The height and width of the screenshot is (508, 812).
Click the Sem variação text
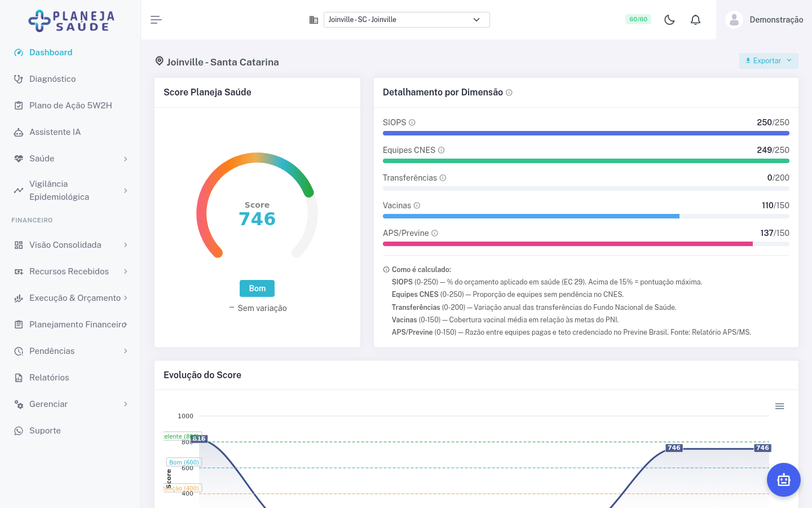(262, 308)
